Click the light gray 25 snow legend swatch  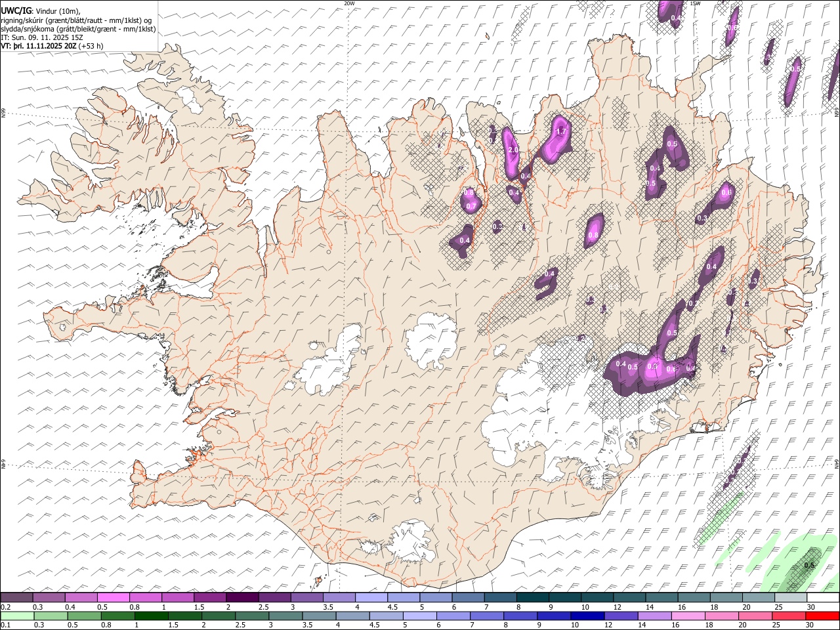click(x=791, y=598)
